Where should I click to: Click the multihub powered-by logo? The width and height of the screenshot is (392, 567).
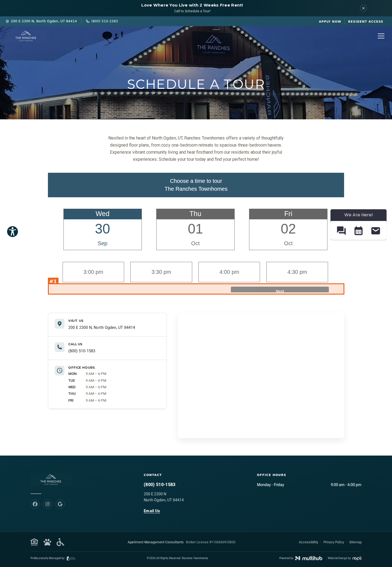pos(309,558)
